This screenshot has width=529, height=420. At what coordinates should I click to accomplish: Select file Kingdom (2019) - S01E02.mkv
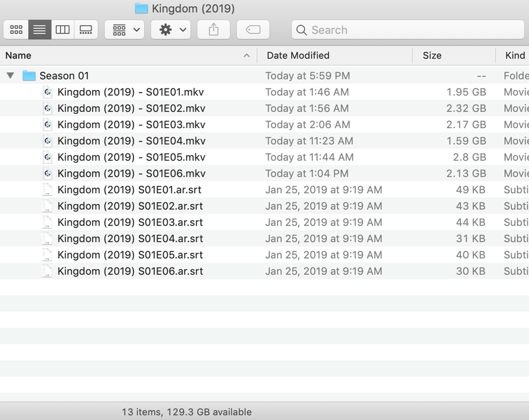pyautogui.click(x=131, y=108)
